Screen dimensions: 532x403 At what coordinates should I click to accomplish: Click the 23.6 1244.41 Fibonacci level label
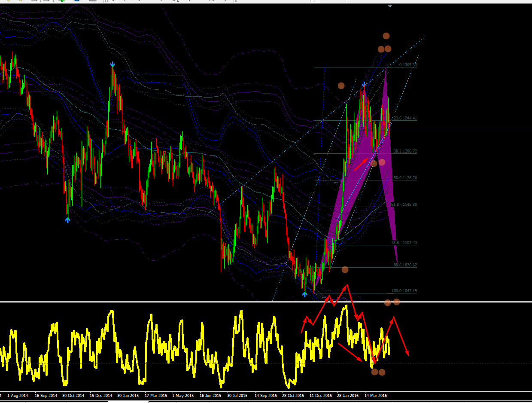tap(405, 118)
